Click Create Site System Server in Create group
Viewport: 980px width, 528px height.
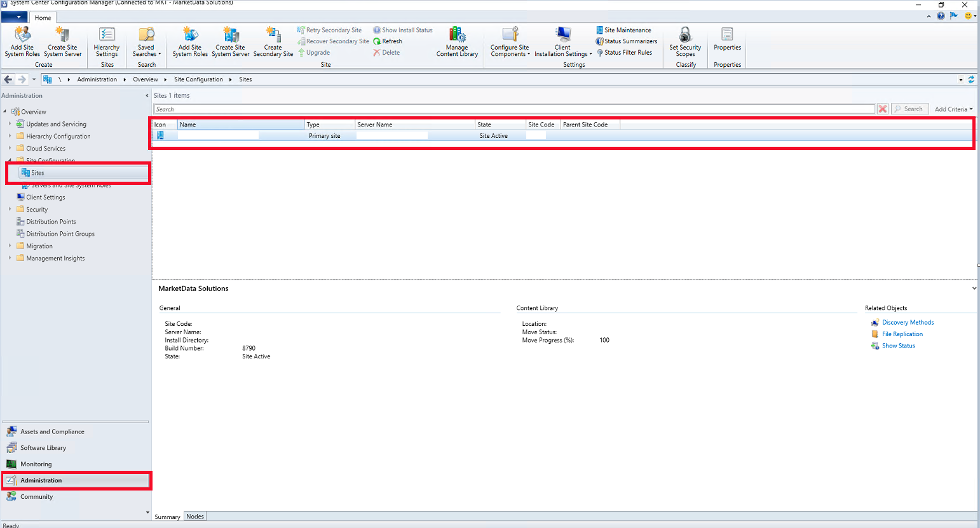click(62, 41)
